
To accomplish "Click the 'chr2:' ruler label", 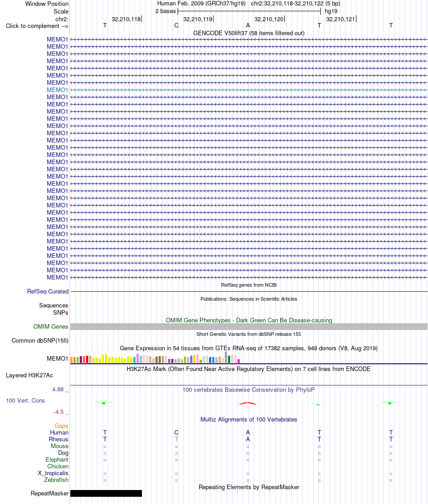I will click(x=62, y=19).
